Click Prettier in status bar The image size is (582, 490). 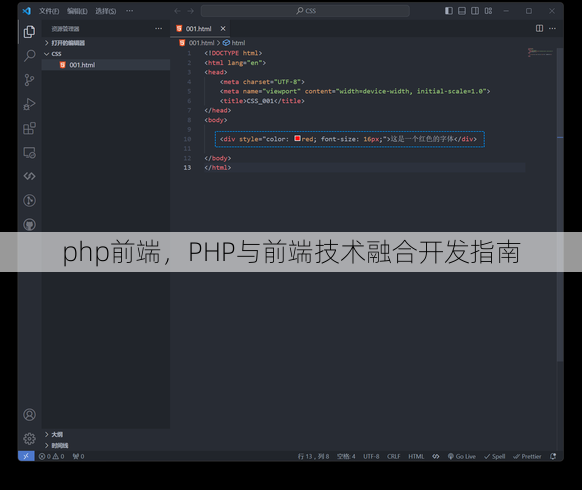click(527, 456)
